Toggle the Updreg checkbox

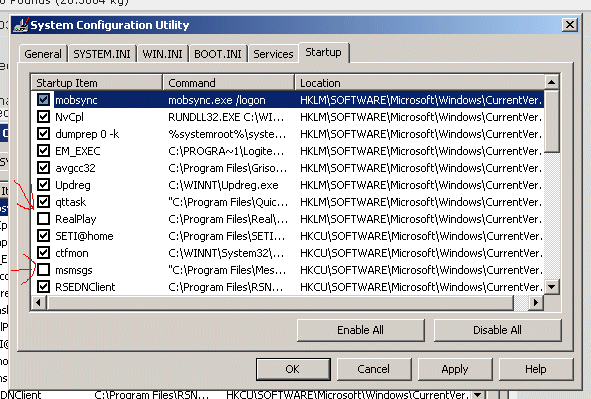pyautogui.click(x=43, y=185)
